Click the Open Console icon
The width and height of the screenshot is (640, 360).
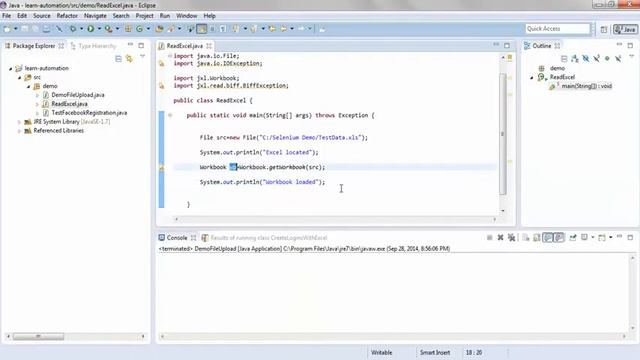tap(602, 238)
